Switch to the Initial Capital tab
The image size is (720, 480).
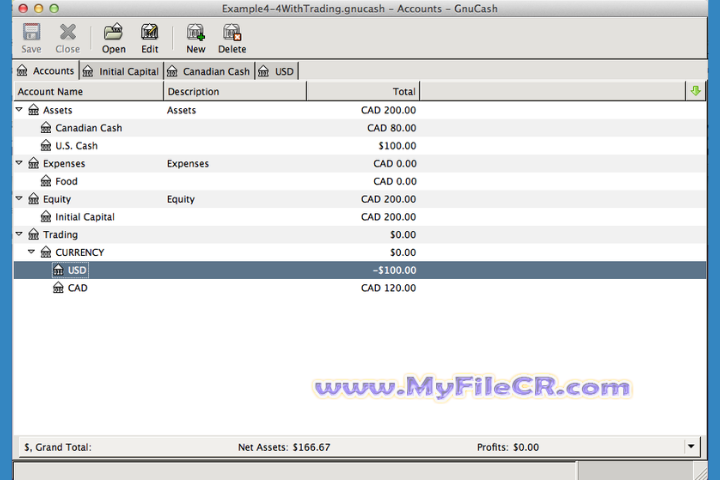[x=122, y=71]
